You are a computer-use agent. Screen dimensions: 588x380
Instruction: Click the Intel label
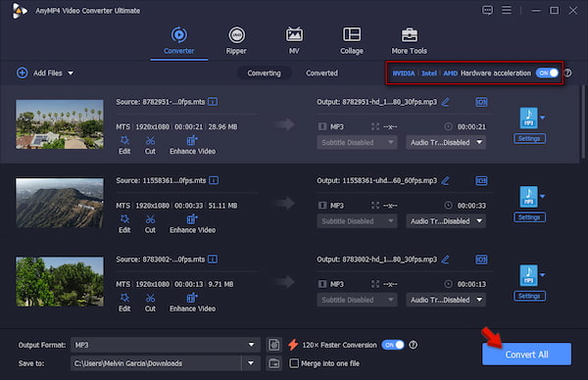[429, 73]
